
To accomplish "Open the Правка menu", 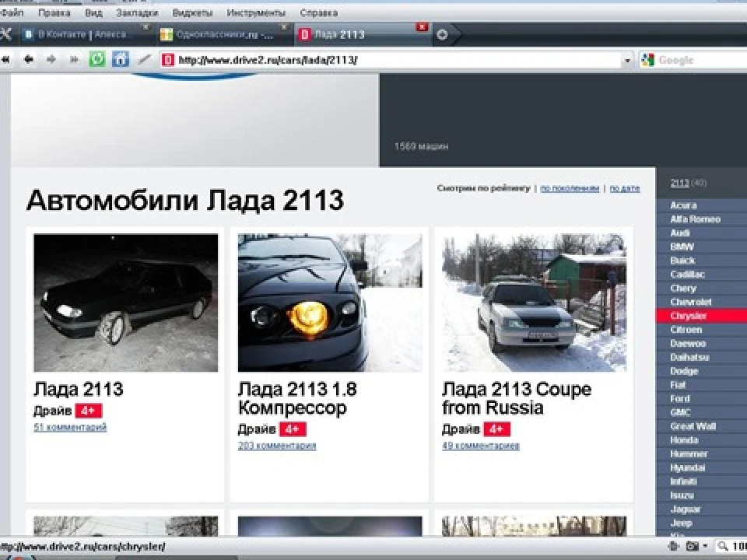I will [54, 13].
